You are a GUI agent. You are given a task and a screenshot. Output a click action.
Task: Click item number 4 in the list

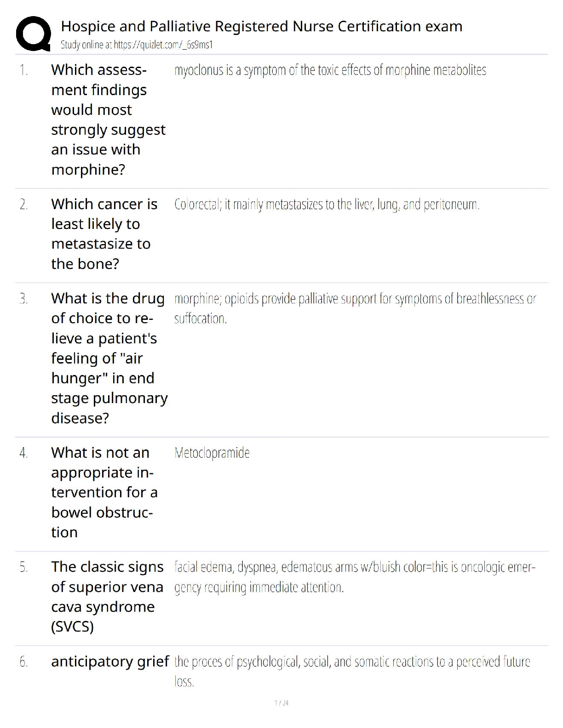[23, 453]
